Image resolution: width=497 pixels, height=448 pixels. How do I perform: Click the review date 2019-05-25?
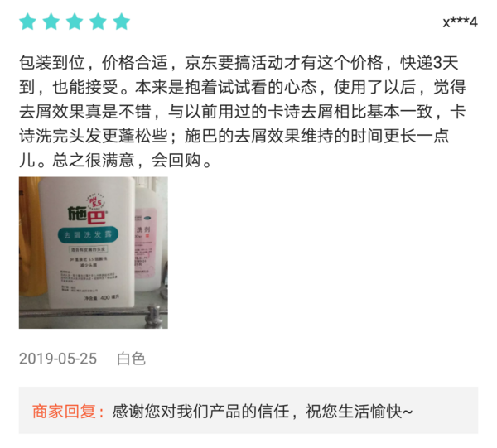tap(58, 359)
